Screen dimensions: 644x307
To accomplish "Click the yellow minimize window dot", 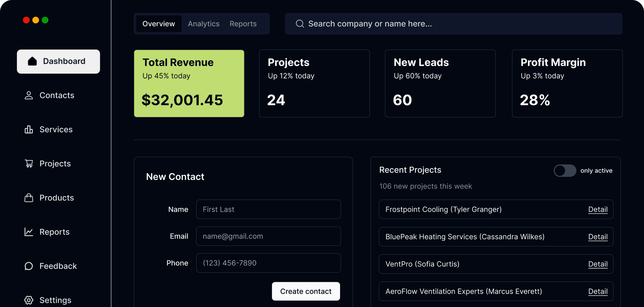I will [x=36, y=20].
